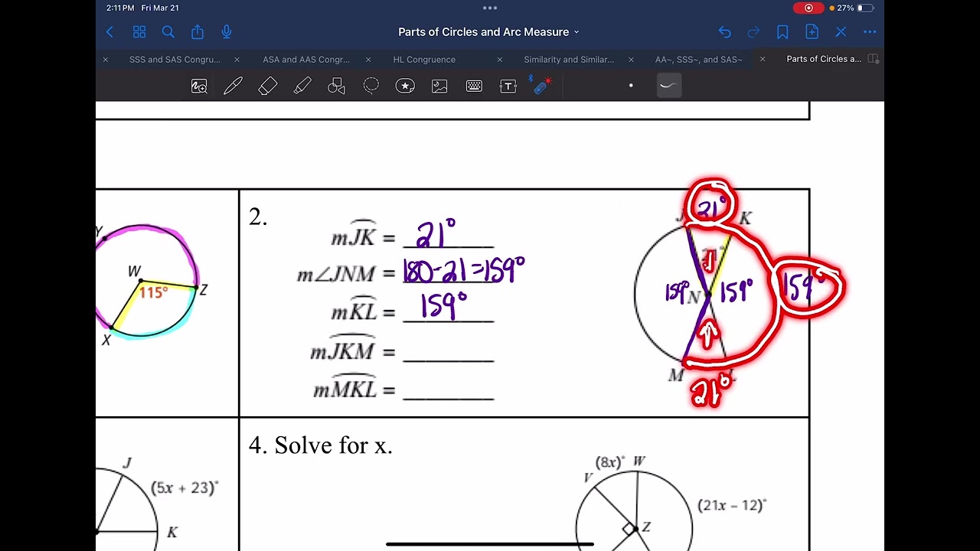Undo the last stroke
This screenshot has width=980, height=551.
coord(724,32)
